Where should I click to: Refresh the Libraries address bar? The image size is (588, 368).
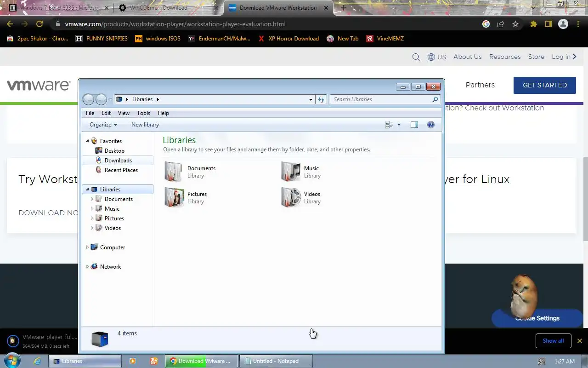[321, 99]
